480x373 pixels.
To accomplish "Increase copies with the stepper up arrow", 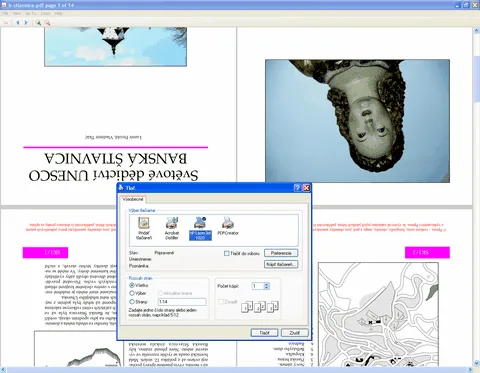I will 266,284.
